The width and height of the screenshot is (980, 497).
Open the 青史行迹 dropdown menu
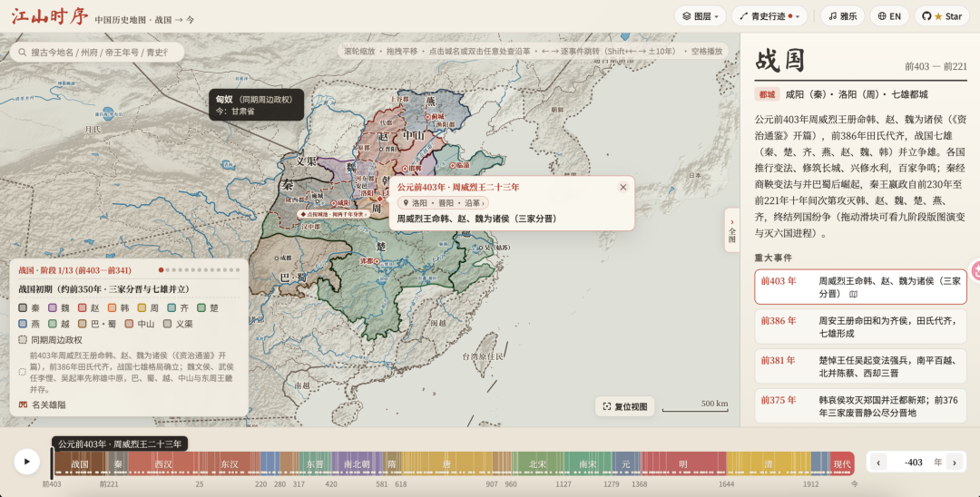click(769, 16)
